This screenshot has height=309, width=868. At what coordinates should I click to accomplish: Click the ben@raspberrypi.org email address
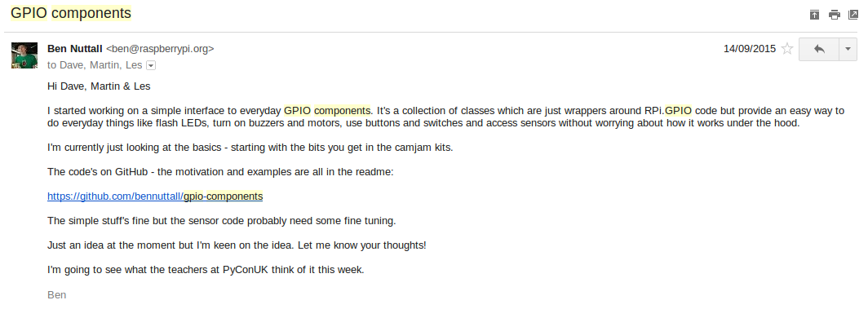click(x=160, y=49)
